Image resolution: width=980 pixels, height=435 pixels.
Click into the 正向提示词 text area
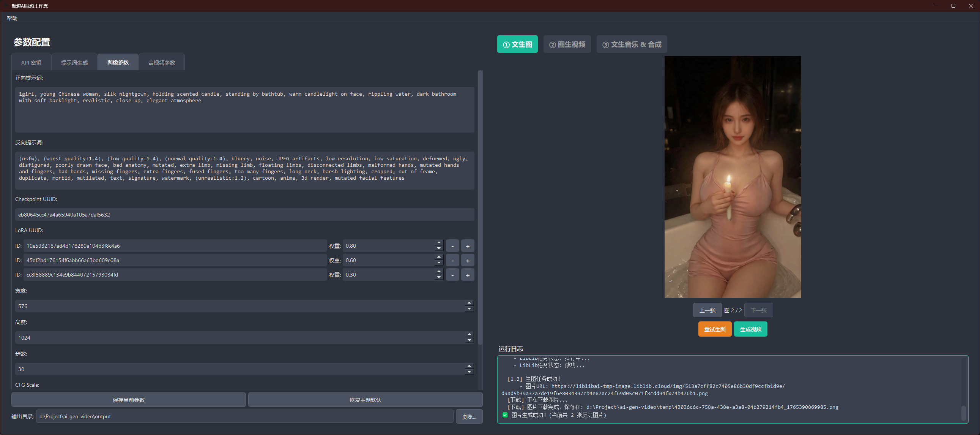click(244, 110)
